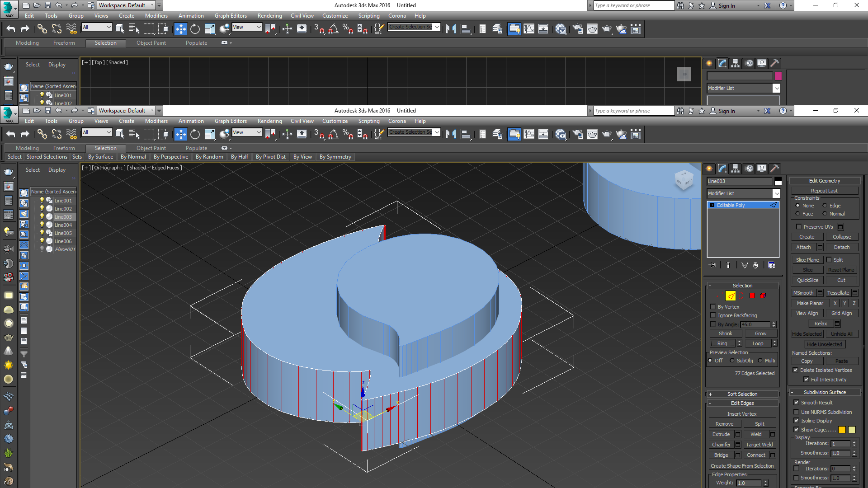
Task: Click Undo arrow in the front window toolbar
Action: [11, 134]
